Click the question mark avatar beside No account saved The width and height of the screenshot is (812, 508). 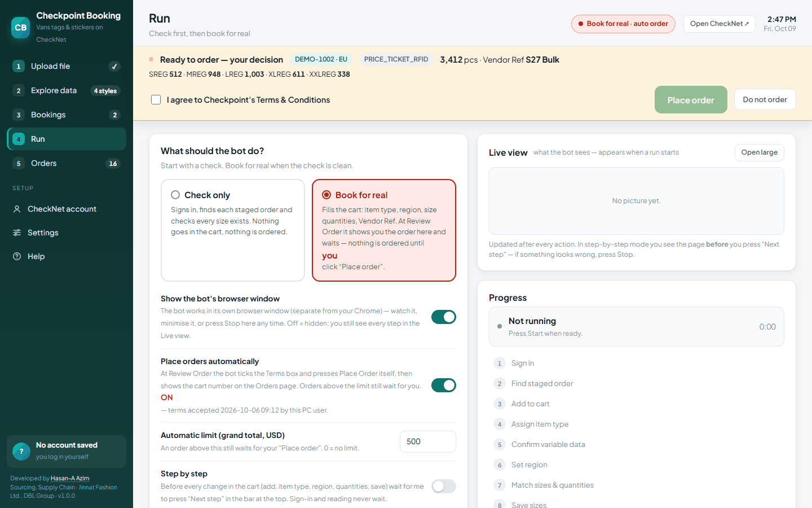pyautogui.click(x=21, y=451)
